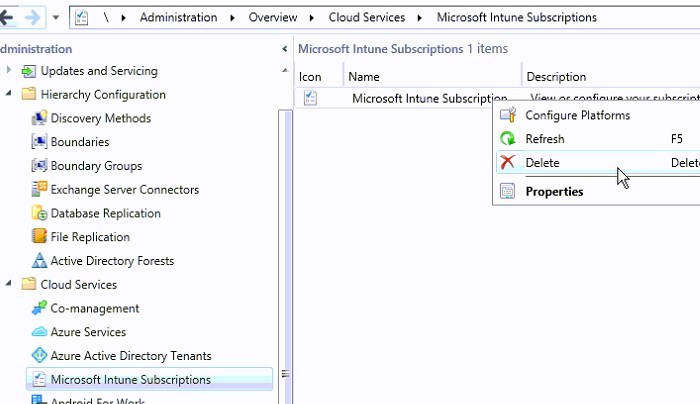700x404 pixels.
Task: Click the Configure Platforms menu icon
Action: point(508,115)
